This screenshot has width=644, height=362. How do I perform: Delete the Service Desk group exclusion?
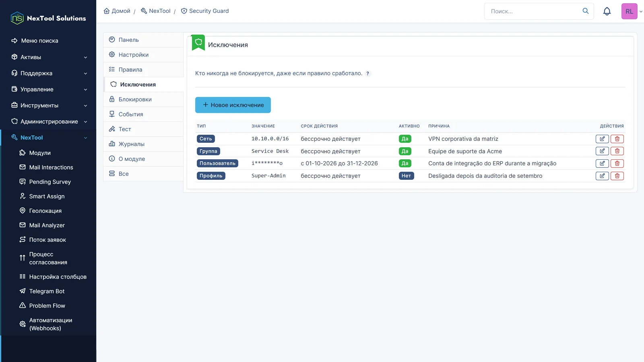tap(617, 151)
